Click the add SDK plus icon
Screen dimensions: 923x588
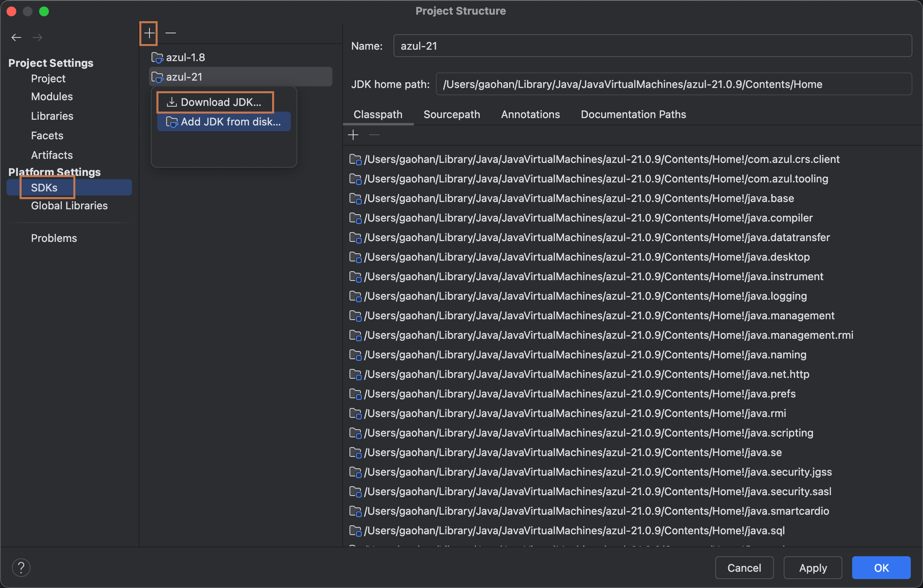[x=149, y=33]
